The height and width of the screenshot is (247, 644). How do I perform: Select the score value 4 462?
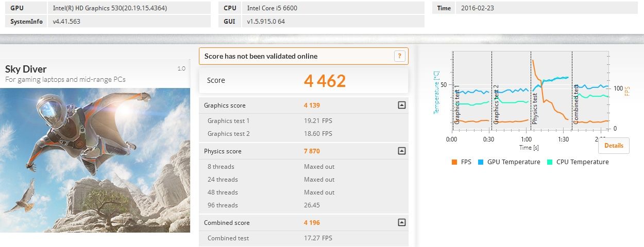coord(325,81)
